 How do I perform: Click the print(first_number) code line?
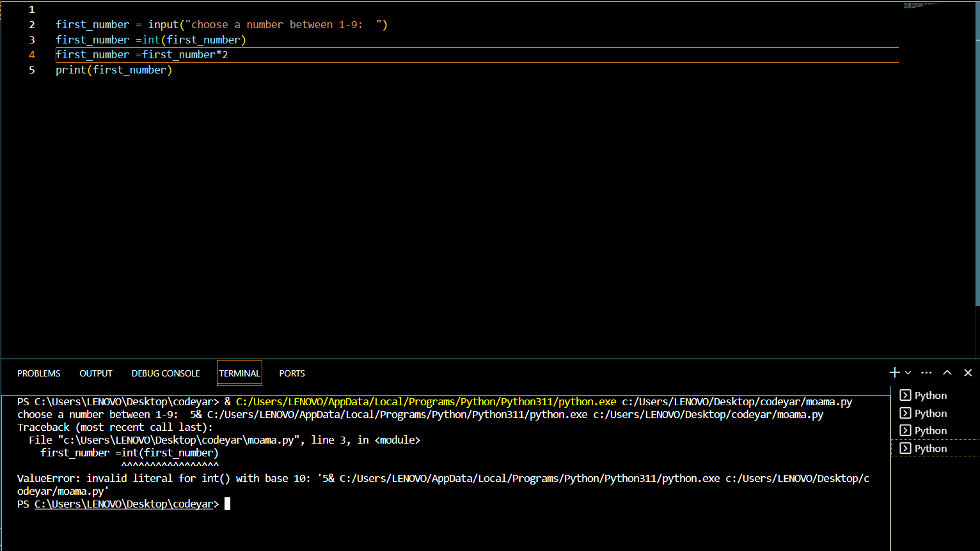pos(114,70)
